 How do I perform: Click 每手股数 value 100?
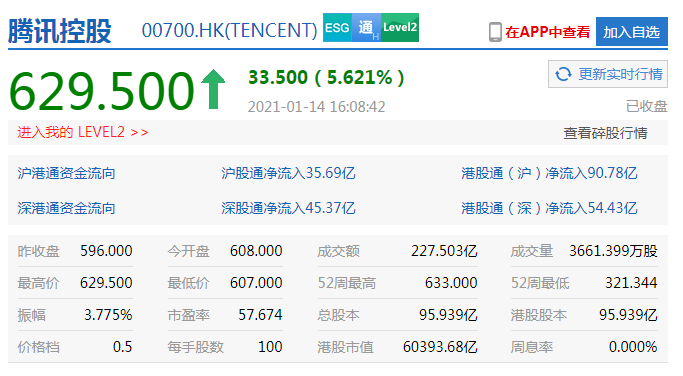tap(270, 347)
